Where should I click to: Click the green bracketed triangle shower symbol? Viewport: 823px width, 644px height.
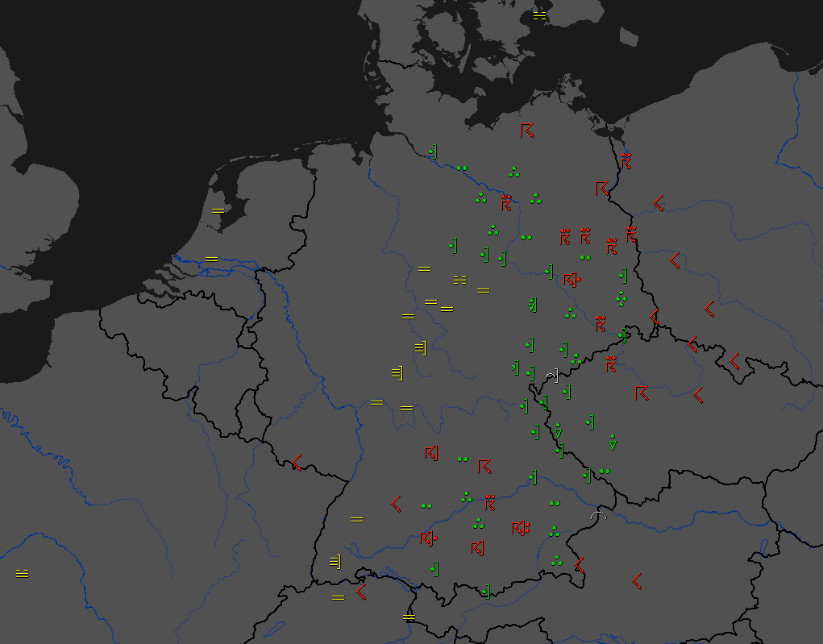[x=532, y=305]
